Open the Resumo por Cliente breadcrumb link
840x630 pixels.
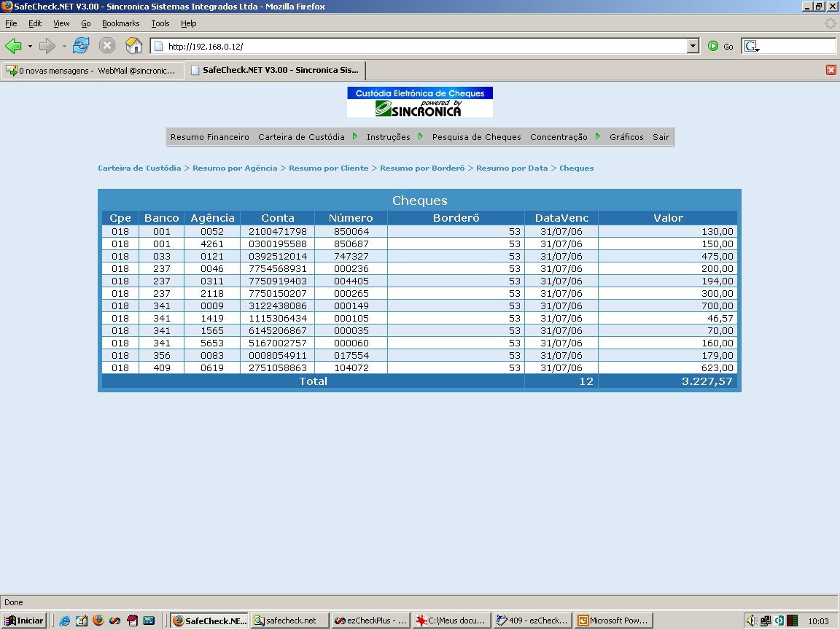point(328,168)
